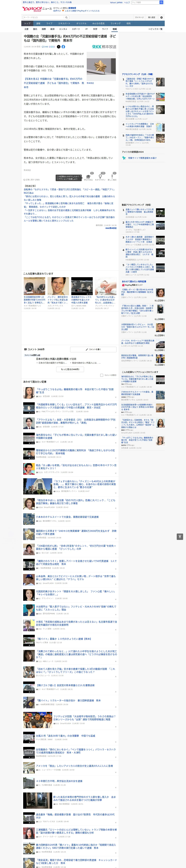Click the pencil コメントを書く button
186x868 pixels.
[x=93, y=349]
